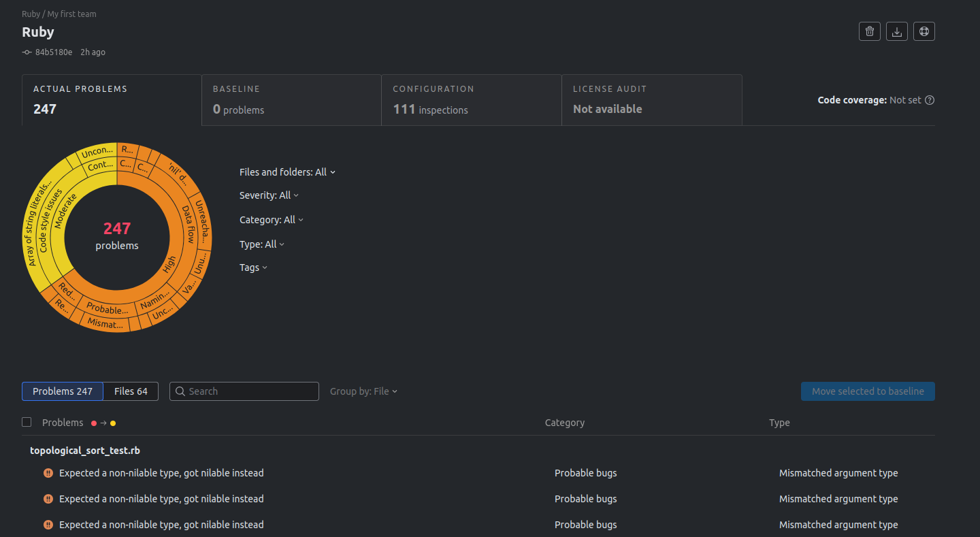Open the Group by: File dropdown
This screenshot has width=980, height=537.
[x=363, y=391]
